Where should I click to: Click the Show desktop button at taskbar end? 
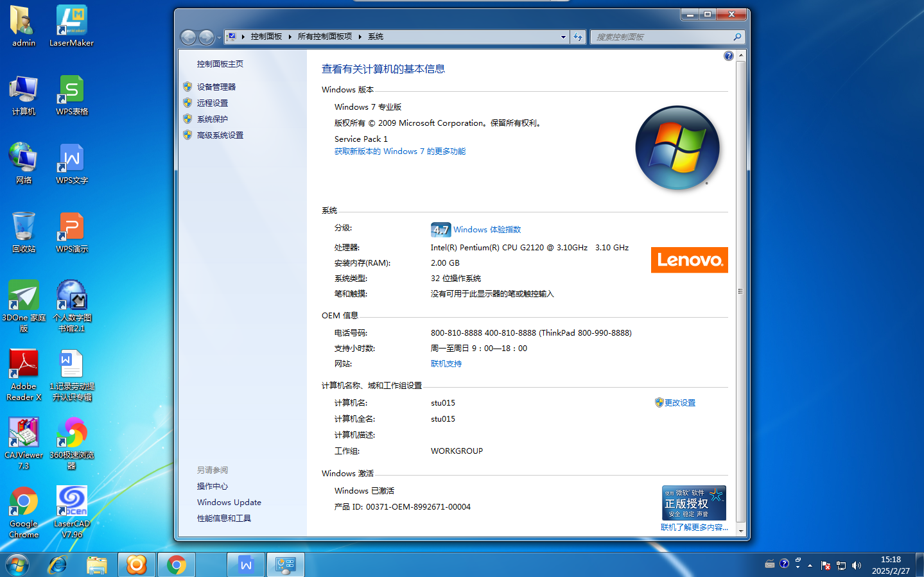(x=920, y=565)
